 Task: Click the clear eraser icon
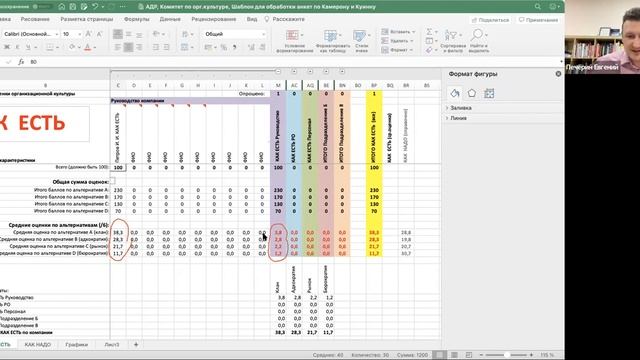[429, 50]
